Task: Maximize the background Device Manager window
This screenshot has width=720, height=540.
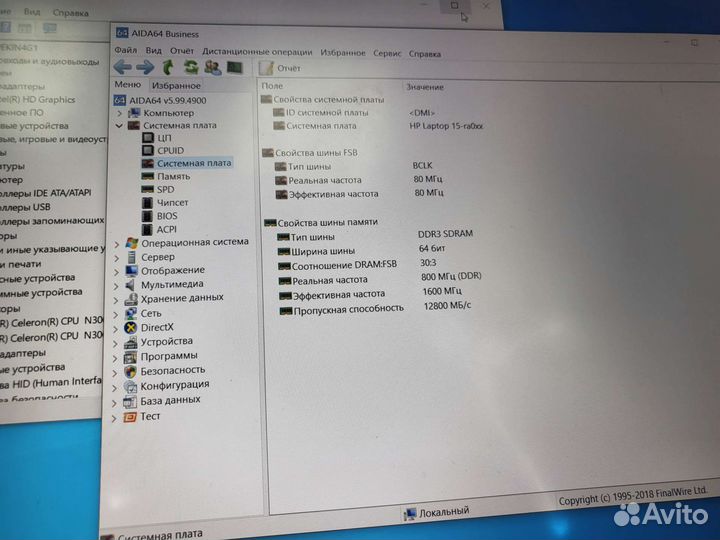Action: [x=454, y=6]
